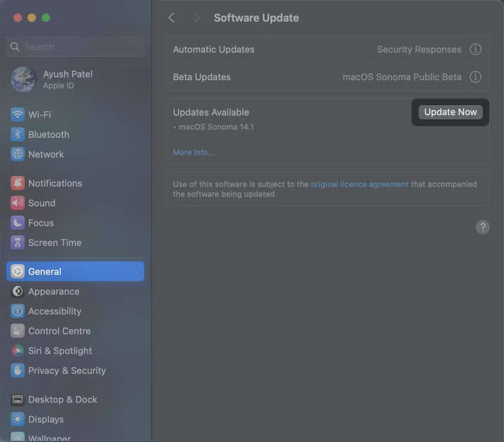Select Desktop & Dock in sidebar
This screenshot has height=442, width=504.
(x=62, y=400)
